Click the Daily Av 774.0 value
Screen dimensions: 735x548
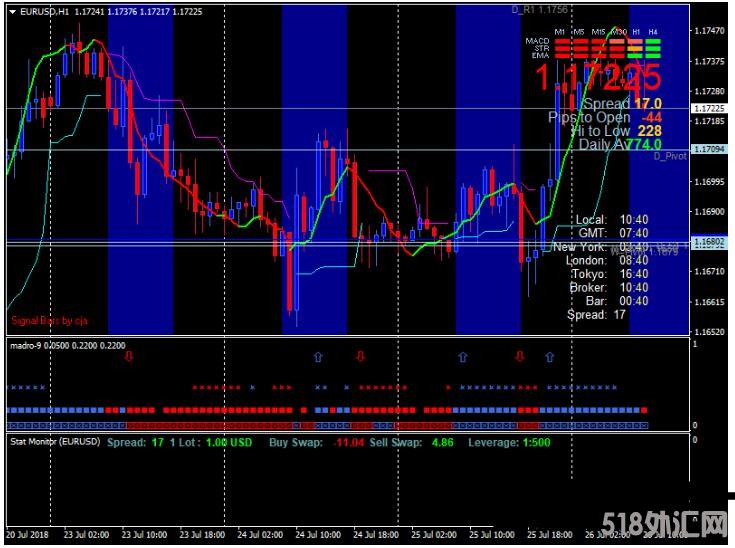pyautogui.click(x=644, y=144)
